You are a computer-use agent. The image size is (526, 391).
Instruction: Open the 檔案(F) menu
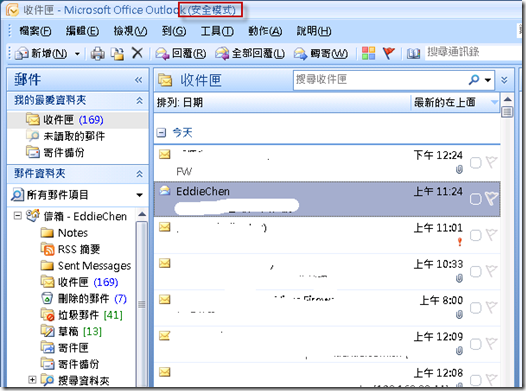pos(35,31)
